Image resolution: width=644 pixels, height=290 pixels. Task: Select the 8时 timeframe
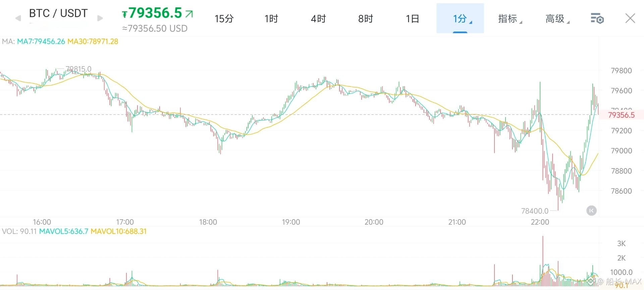click(366, 18)
